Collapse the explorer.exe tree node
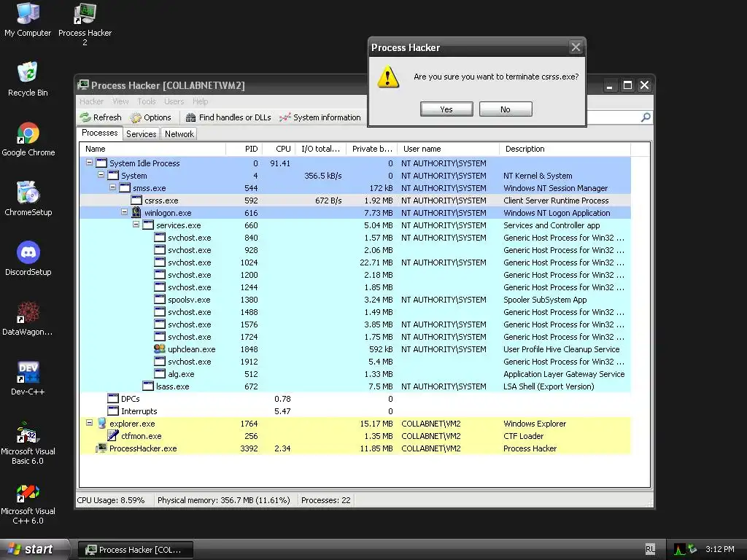 (x=89, y=422)
